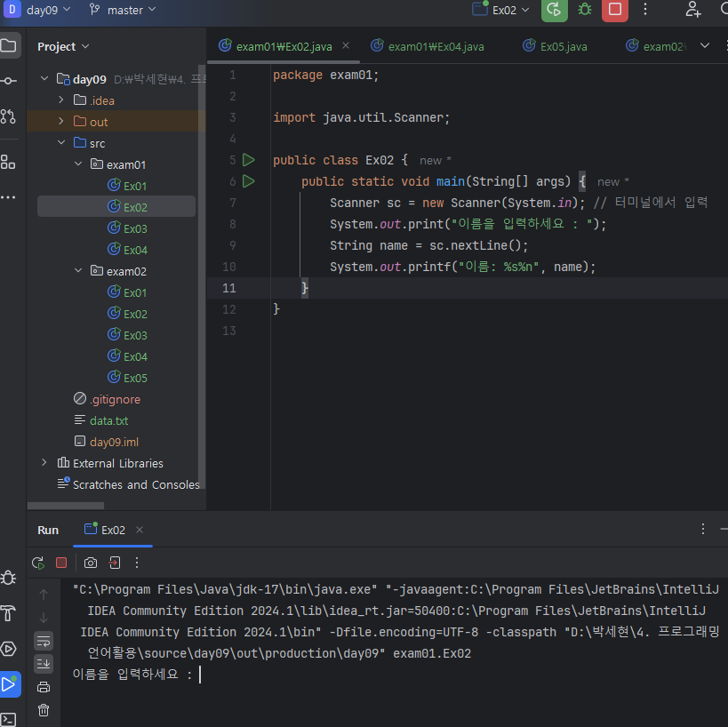
Task: Click the run gutter arrow beside the main method
Action: [248, 181]
